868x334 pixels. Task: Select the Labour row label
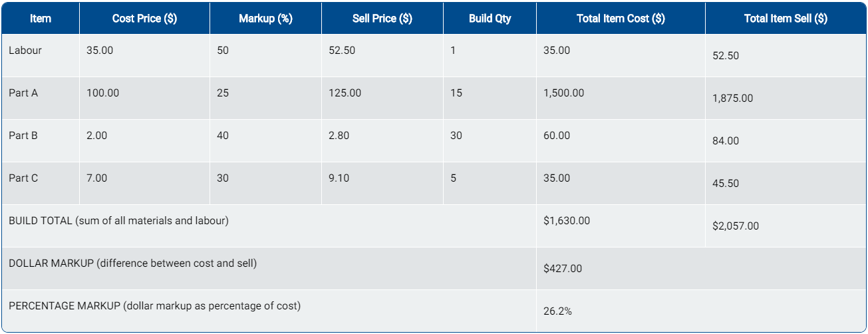(x=25, y=51)
